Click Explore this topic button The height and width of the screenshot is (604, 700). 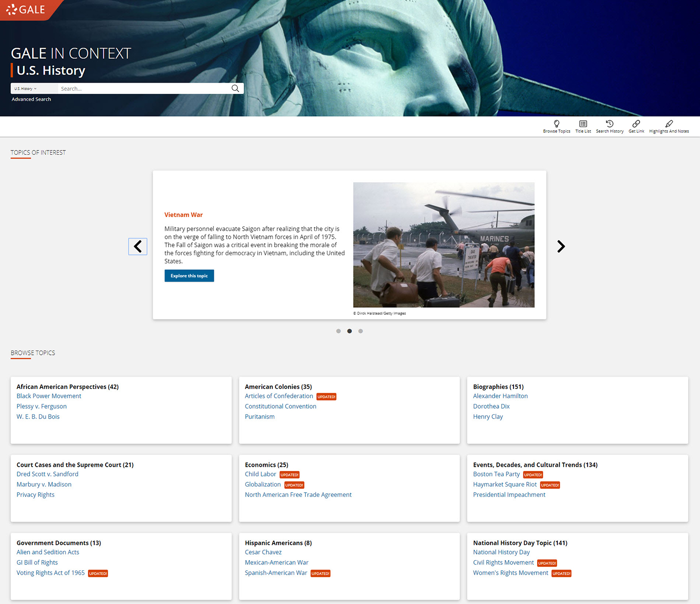(189, 276)
